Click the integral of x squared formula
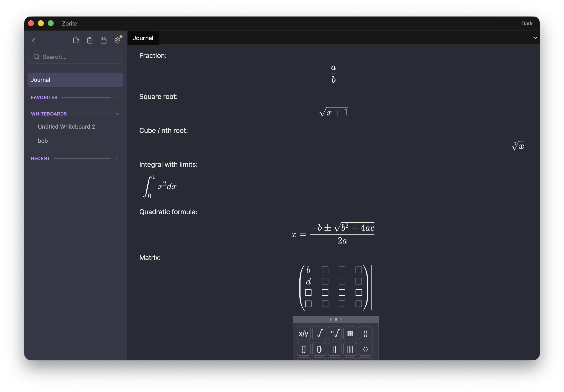Image resolution: width=564 pixels, height=392 pixels. (160, 186)
